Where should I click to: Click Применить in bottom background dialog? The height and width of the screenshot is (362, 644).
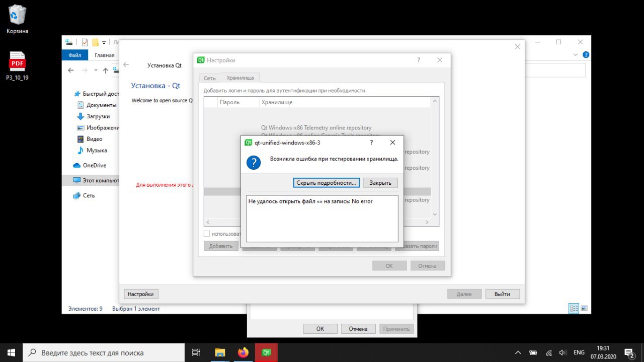pos(396,329)
